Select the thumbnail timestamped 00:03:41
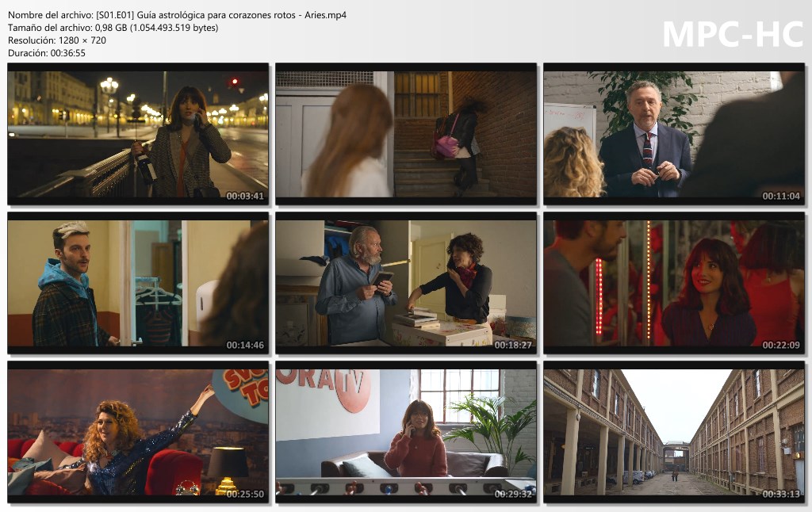 pos(138,134)
